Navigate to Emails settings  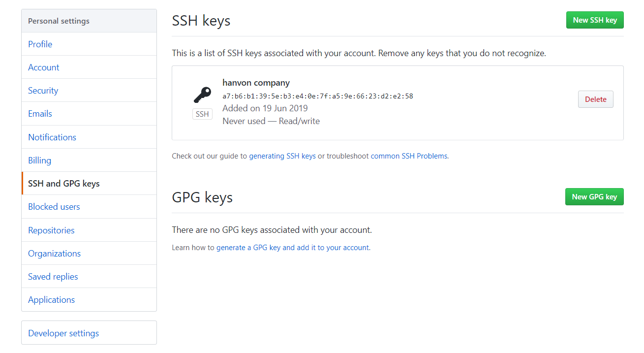[x=40, y=114]
